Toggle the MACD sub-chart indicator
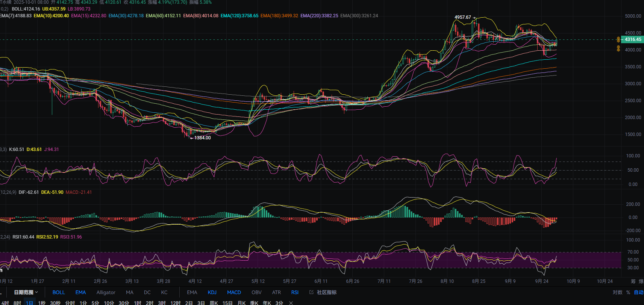This screenshot has height=305, width=644. (x=234, y=292)
